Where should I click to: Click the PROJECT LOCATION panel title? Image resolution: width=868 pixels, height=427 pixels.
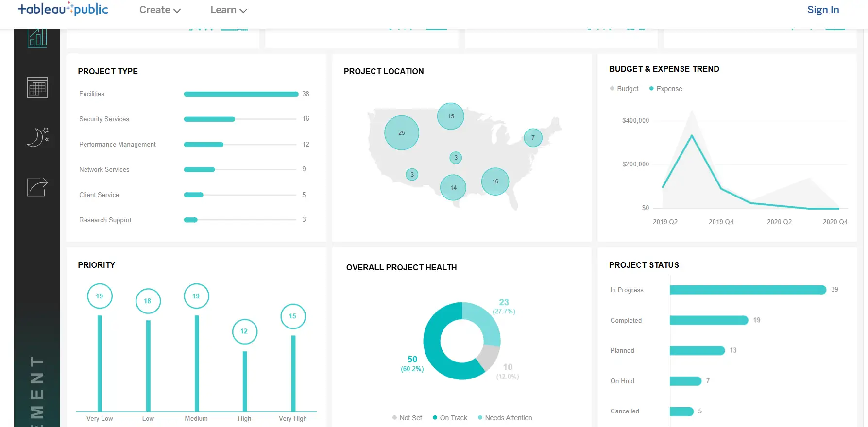tap(384, 71)
